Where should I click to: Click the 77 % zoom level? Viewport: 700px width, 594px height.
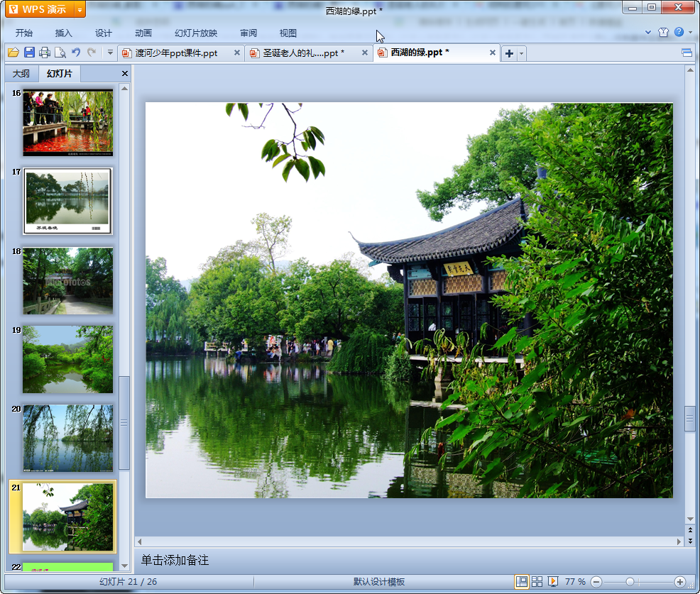[575, 581]
